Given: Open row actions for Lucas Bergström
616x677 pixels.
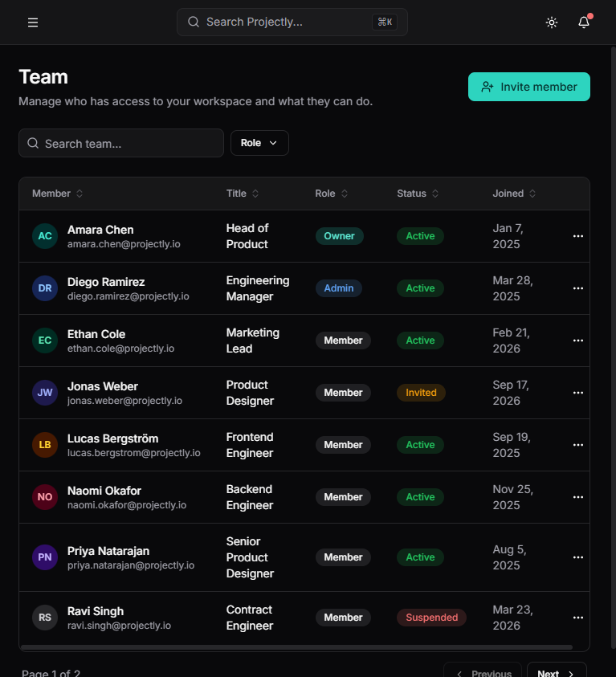Looking at the screenshot, I should (x=577, y=445).
